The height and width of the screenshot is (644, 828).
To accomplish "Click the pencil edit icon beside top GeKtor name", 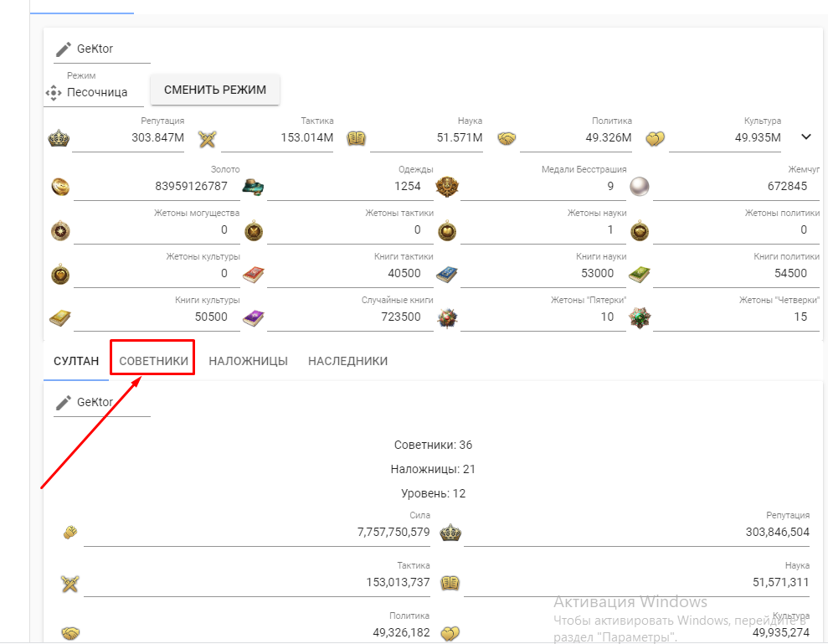I will pos(64,49).
